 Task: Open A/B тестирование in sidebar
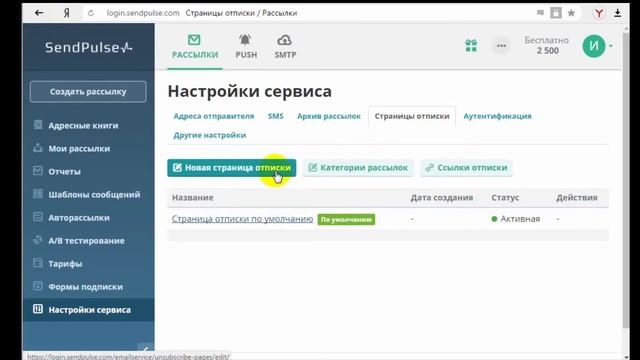click(x=87, y=241)
